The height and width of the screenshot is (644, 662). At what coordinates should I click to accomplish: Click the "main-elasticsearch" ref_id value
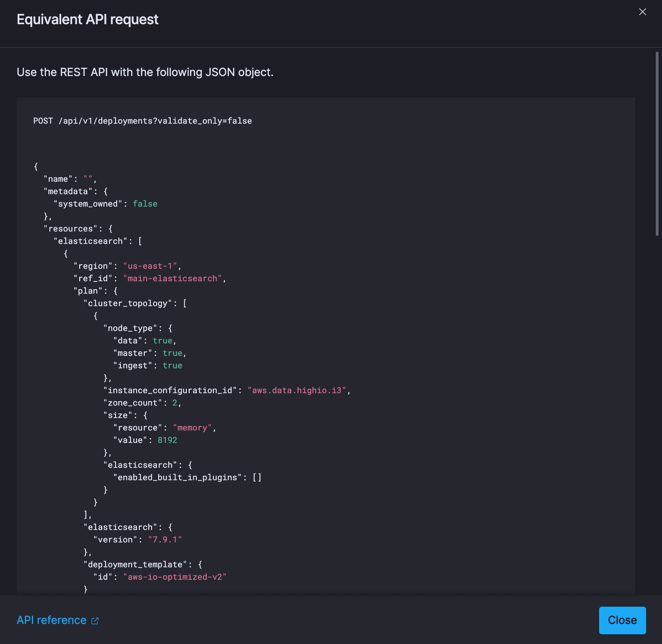(x=172, y=278)
